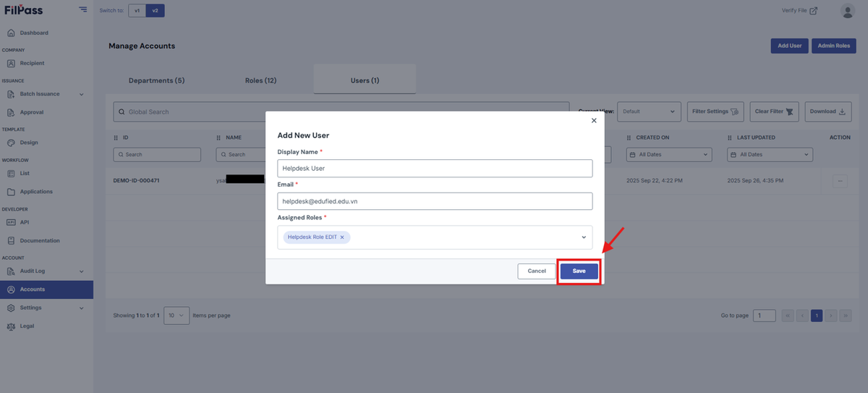
Task: Edit the Display Name field
Action: (435, 168)
